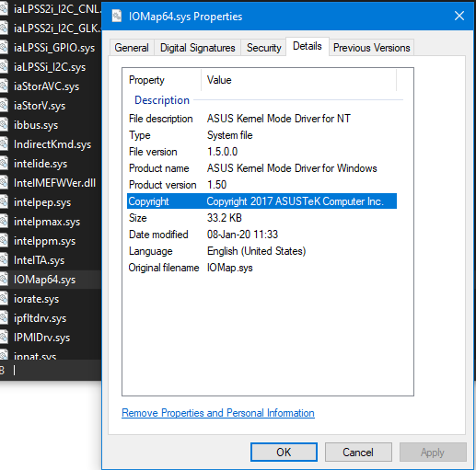Switch to the Previous Versions tab
Viewport: 476px width, 470px height.
[x=371, y=48]
